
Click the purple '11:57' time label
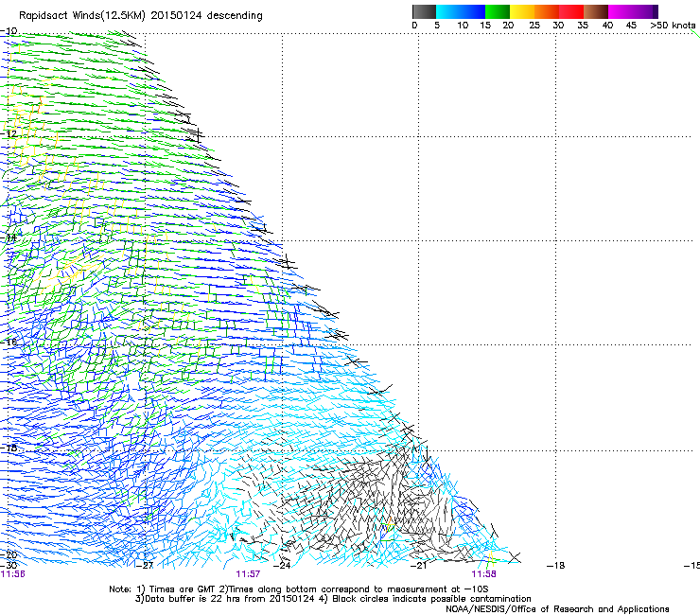[x=248, y=574]
